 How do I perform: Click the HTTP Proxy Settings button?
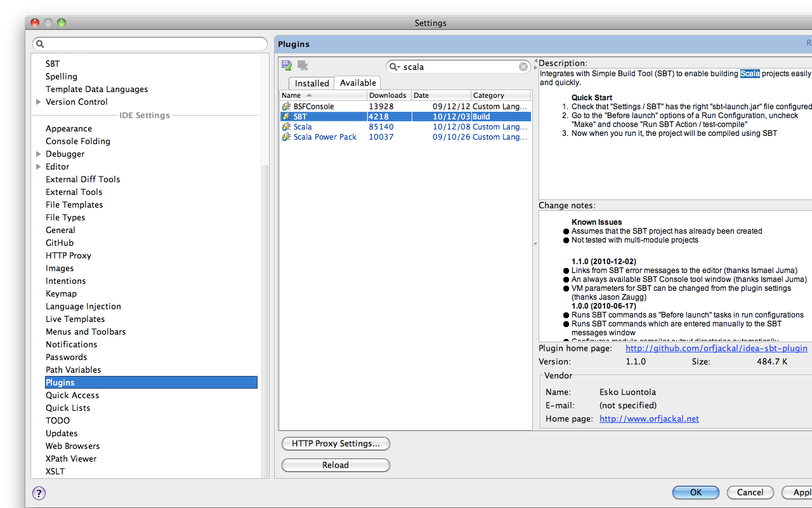[336, 444]
